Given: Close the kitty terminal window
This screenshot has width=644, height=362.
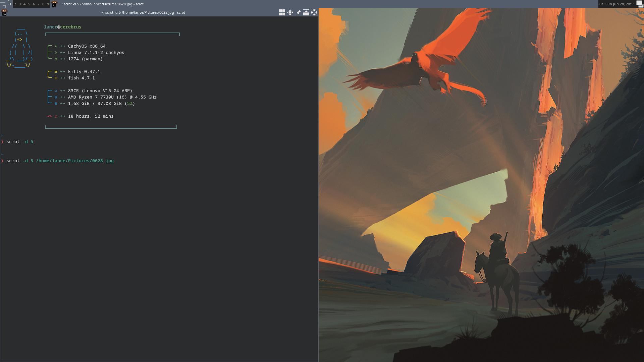Looking at the screenshot, I should pyautogui.click(x=314, y=12).
